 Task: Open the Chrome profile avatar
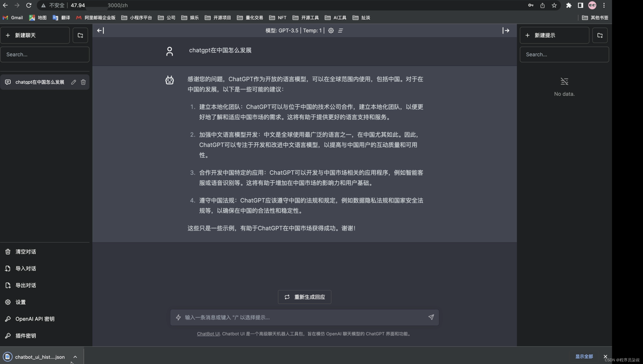[x=592, y=5]
